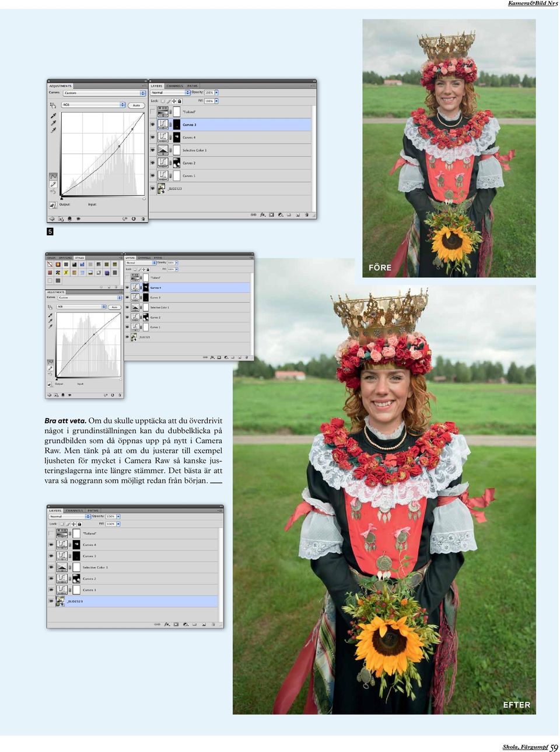Select the Curves 3 layer in top Layers panel

[x=230, y=125]
